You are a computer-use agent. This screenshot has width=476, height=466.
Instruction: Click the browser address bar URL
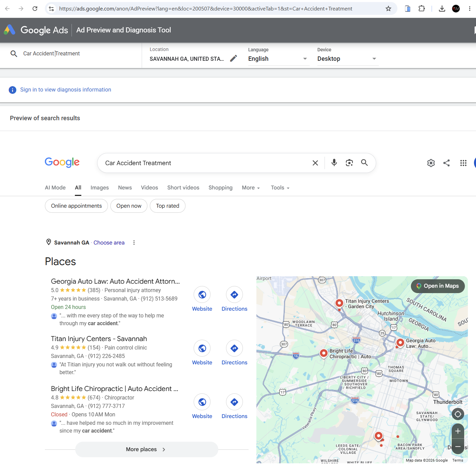pos(206,8)
